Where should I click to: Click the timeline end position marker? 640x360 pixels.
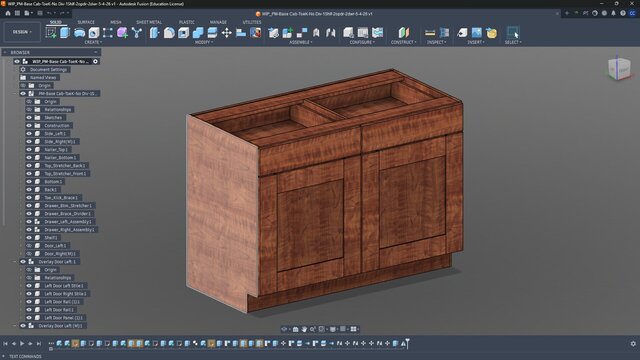(407, 344)
